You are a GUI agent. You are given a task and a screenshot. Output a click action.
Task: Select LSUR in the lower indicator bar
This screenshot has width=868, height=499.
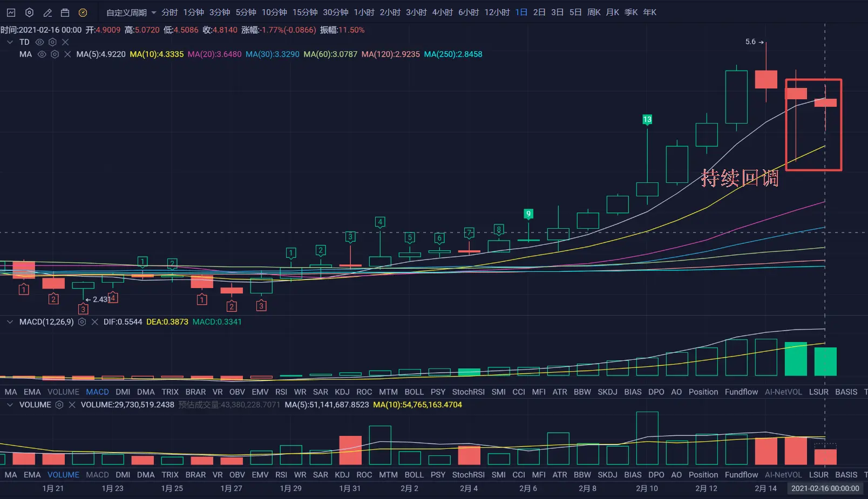[818, 475]
